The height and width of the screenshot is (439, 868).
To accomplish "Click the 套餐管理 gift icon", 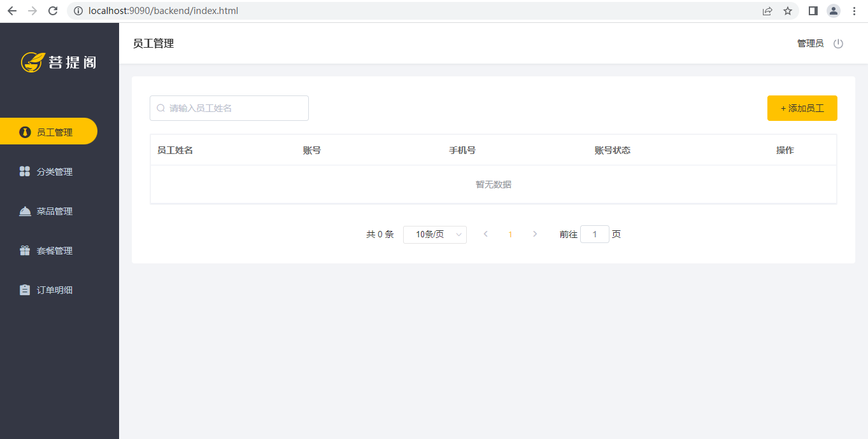I will tap(25, 251).
